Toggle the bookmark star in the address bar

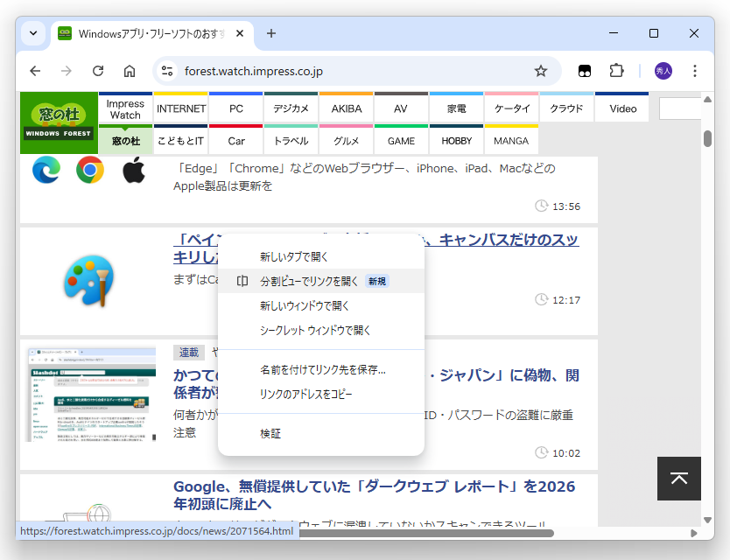(x=541, y=71)
